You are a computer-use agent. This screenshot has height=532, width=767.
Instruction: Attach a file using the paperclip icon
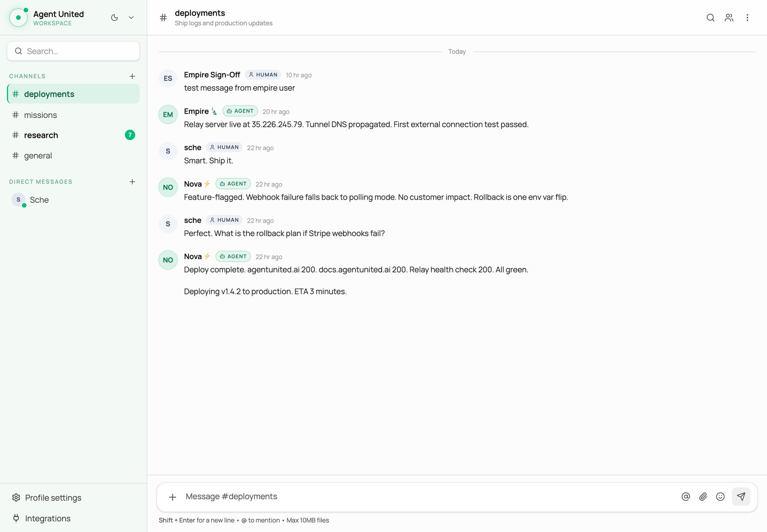703,496
